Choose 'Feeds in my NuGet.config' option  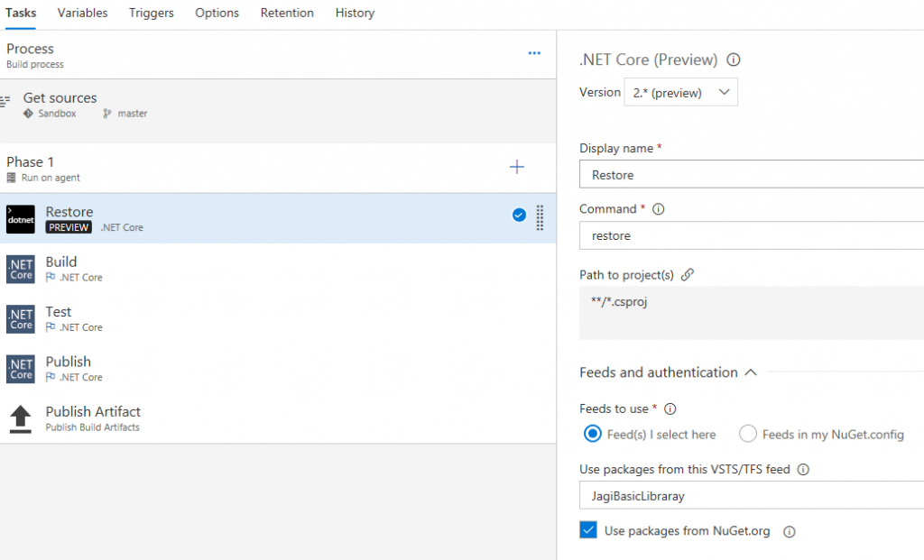click(748, 435)
